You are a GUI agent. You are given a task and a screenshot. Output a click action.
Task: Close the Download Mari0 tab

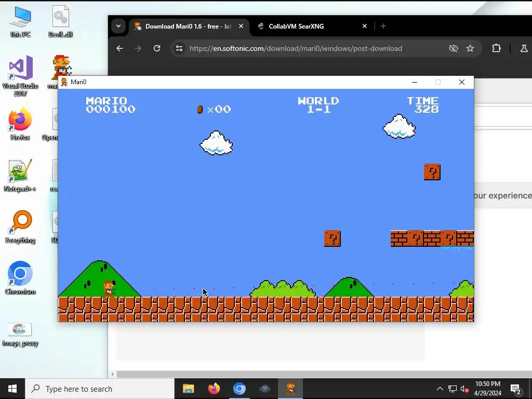(241, 26)
